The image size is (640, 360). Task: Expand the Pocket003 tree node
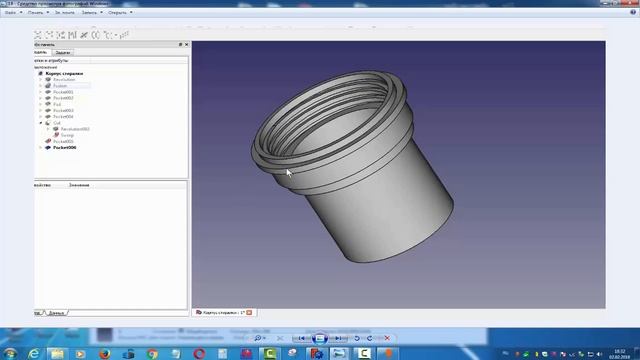pyautogui.click(x=40, y=111)
